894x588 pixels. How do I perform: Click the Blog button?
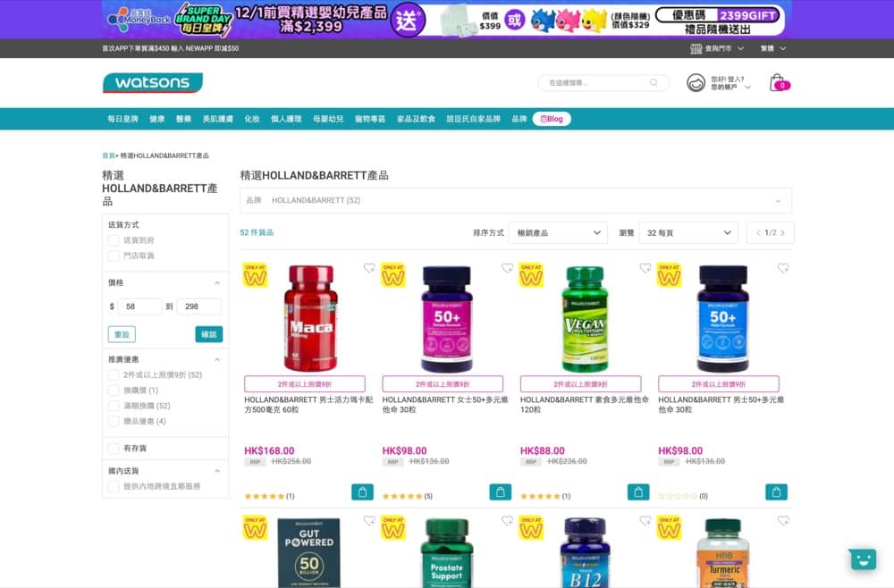coord(552,119)
